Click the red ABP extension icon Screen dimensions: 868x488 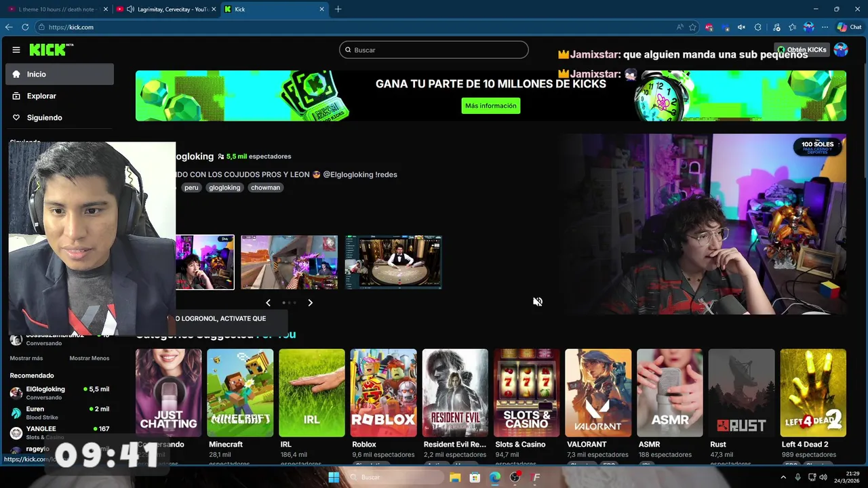[x=709, y=27]
